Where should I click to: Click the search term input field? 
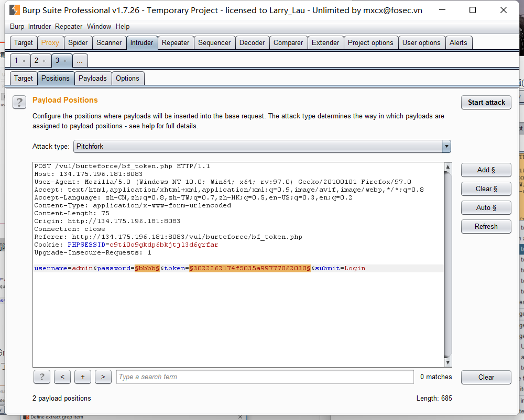265,377
